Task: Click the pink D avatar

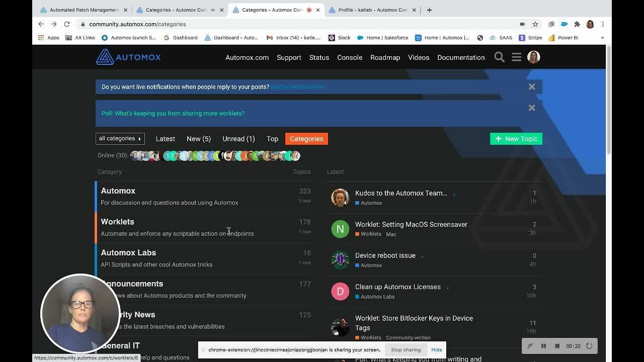Action: 340,291
